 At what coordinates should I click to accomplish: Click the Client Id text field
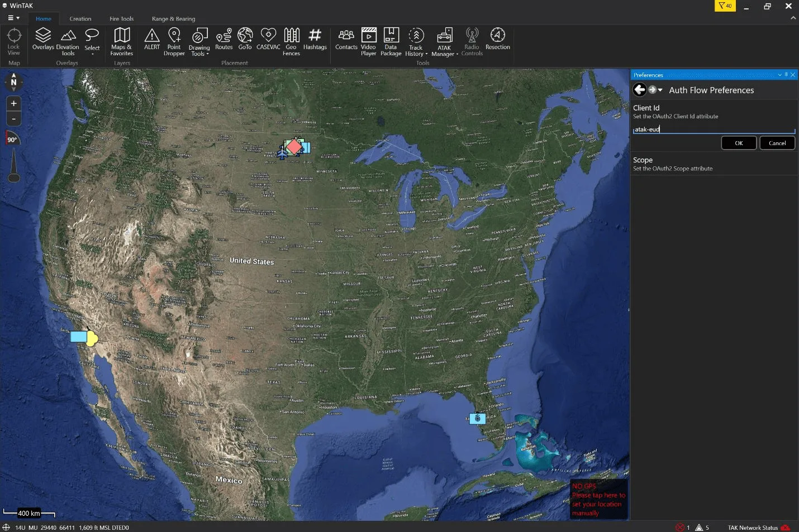point(714,129)
